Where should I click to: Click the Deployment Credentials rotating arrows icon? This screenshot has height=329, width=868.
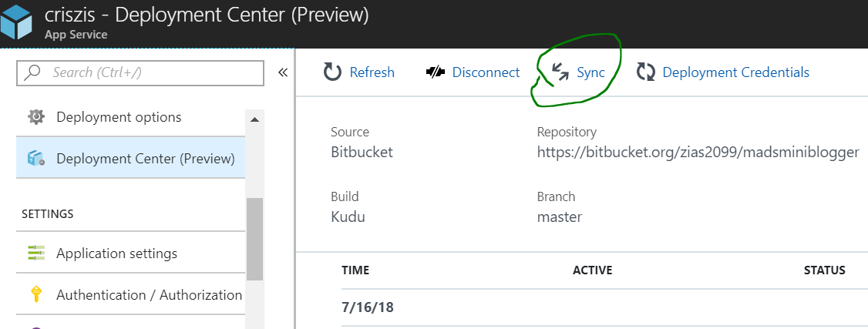pyautogui.click(x=646, y=72)
